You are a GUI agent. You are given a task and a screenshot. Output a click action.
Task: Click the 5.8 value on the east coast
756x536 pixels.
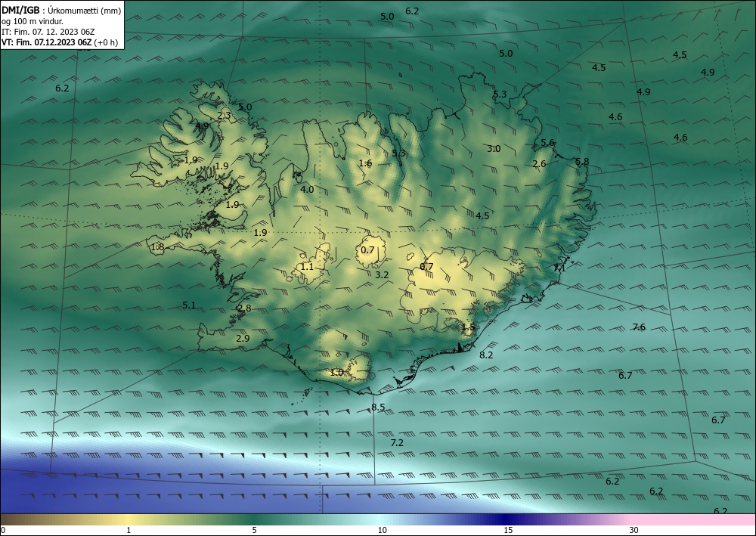(x=582, y=162)
